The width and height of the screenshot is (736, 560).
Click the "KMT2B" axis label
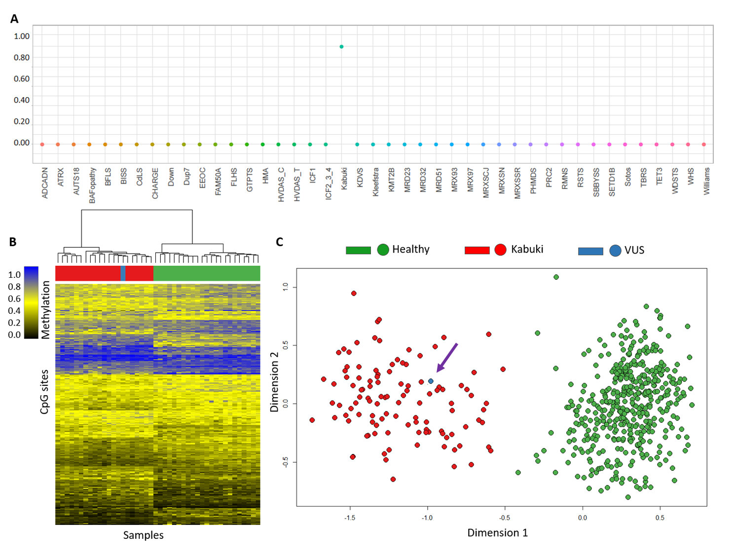392,180
